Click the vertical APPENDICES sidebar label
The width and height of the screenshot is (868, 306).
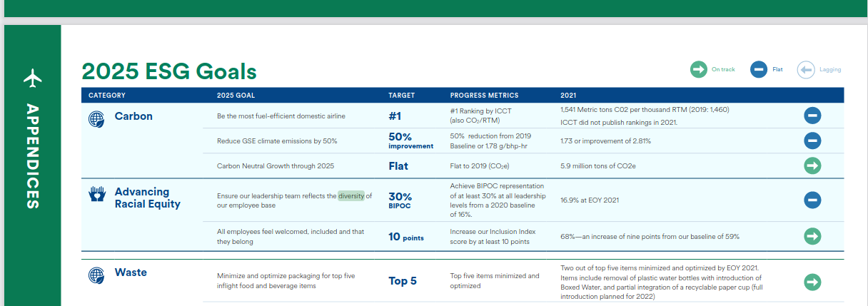tap(32, 156)
